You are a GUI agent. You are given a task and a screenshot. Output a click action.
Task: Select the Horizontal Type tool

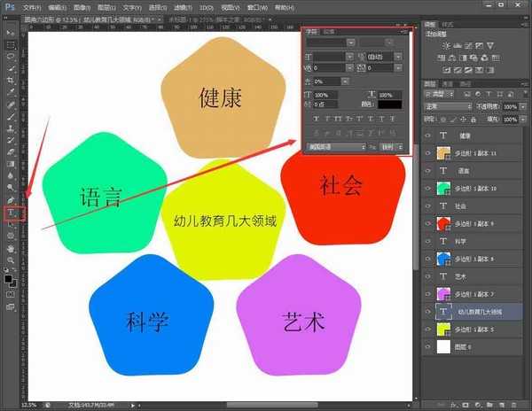point(11,213)
